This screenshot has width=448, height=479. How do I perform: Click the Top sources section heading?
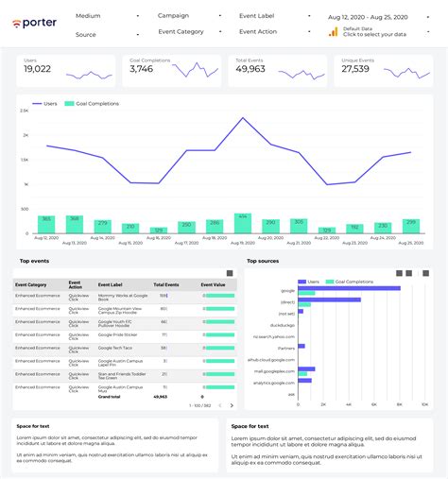click(263, 261)
